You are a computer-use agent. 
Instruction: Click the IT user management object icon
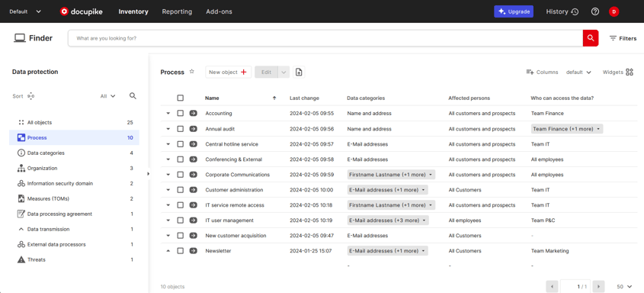point(193,221)
